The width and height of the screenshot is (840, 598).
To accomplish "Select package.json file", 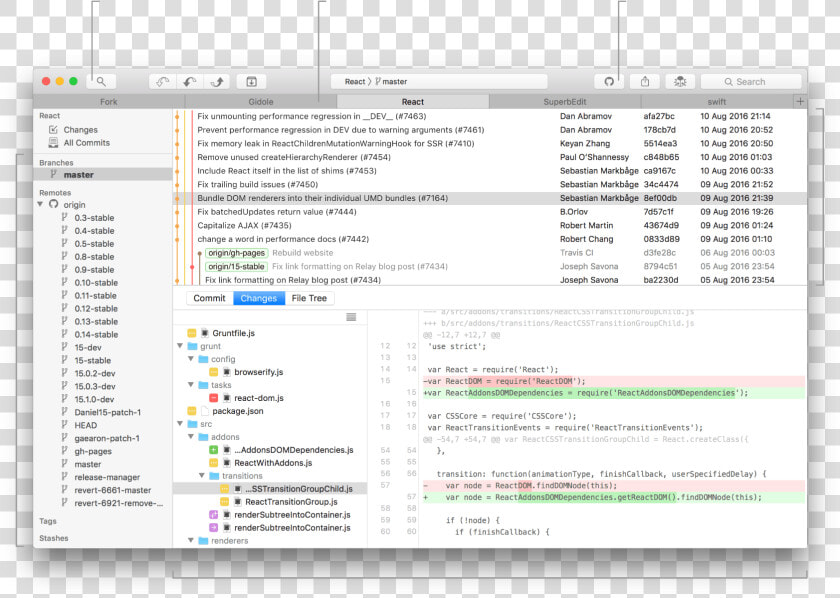I will [237, 411].
